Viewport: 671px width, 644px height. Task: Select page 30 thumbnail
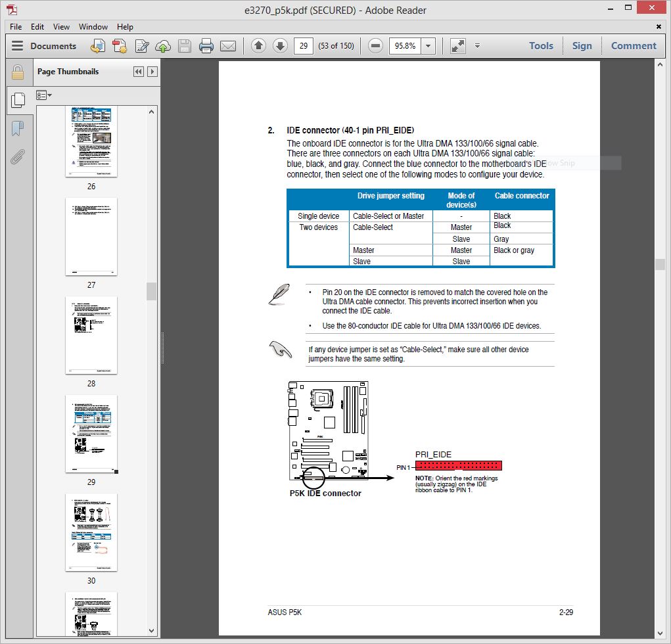91,532
